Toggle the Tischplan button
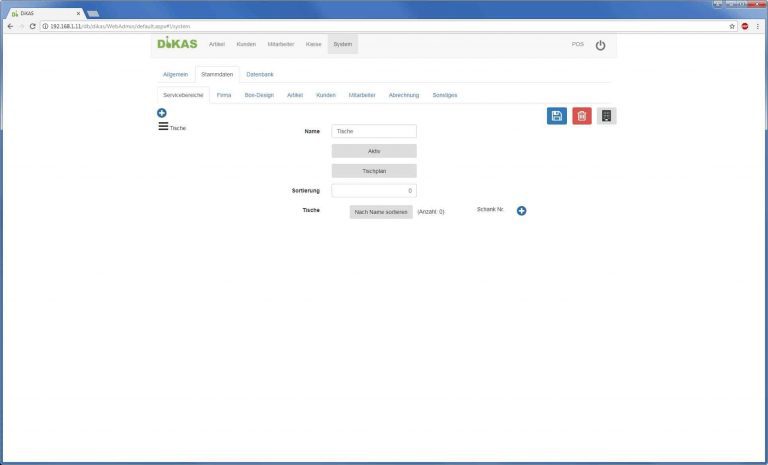The height and width of the screenshot is (465, 768). coord(374,171)
